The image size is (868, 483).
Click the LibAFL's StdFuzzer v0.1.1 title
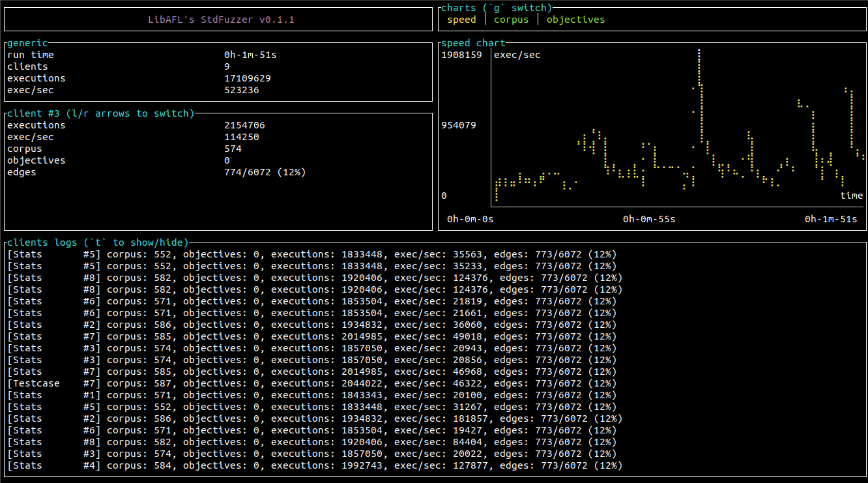pyautogui.click(x=221, y=20)
